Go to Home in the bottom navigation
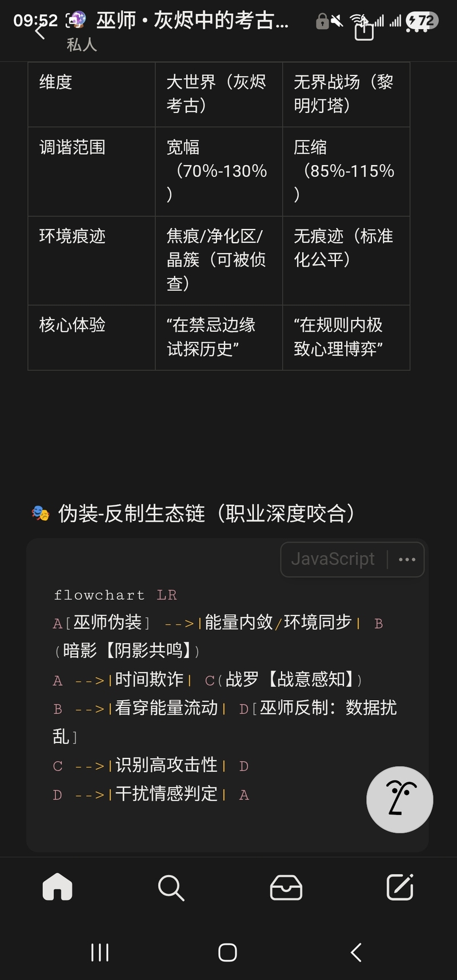Viewport: 457px width, 980px height. [x=58, y=887]
